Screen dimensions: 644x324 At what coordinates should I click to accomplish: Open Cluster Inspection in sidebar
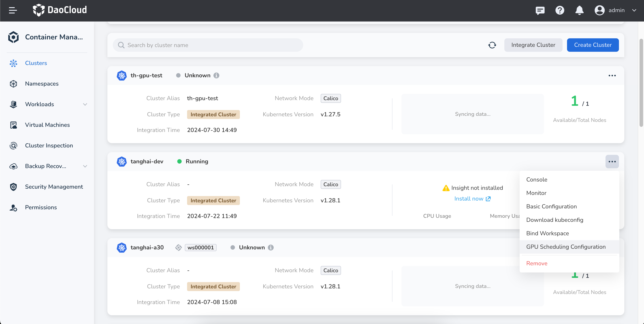click(49, 145)
